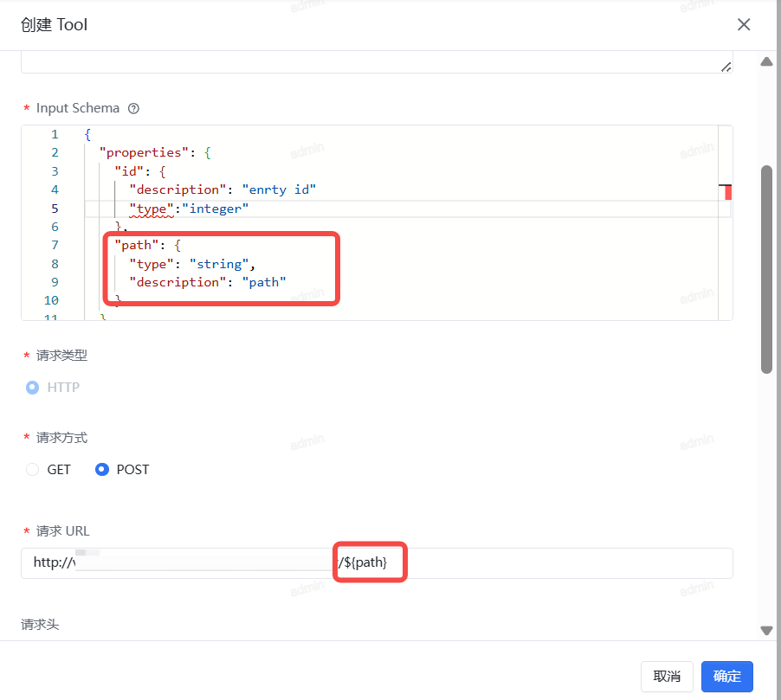The height and width of the screenshot is (700, 781).
Task: Click line number 7 in editor gutter
Action: pyautogui.click(x=55, y=245)
